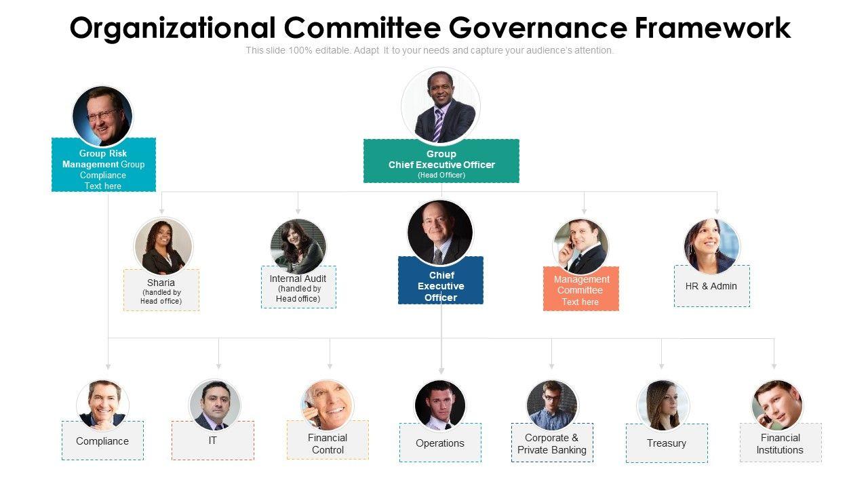Select the slide title text
Image resolution: width=868 pixels, height=488 pixels.
pos(430,28)
